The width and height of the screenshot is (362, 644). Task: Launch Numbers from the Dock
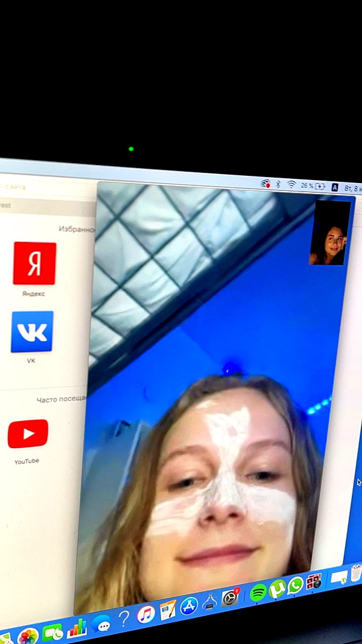pyautogui.click(x=77, y=628)
